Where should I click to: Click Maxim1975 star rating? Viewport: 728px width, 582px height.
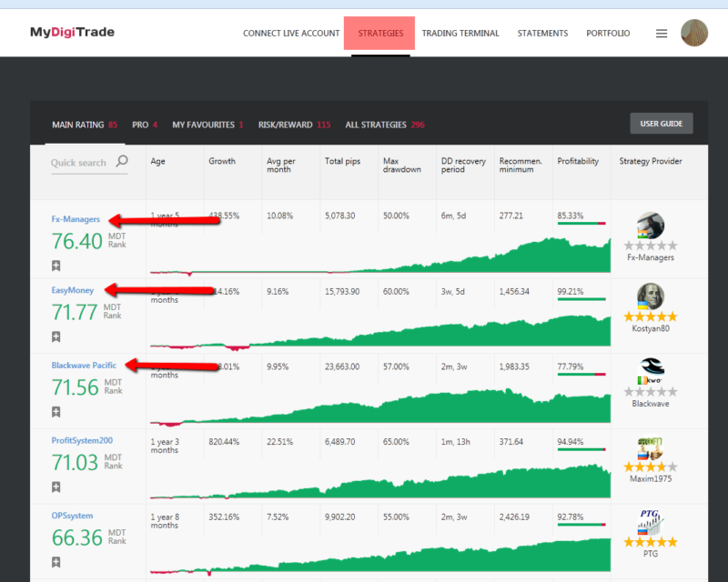pyautogui.click(x=651, y=467)
